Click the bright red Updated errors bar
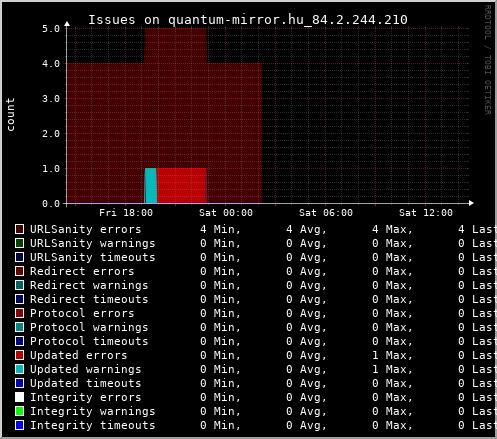Viewport: 497px width, 439px height. click(182, 186)
